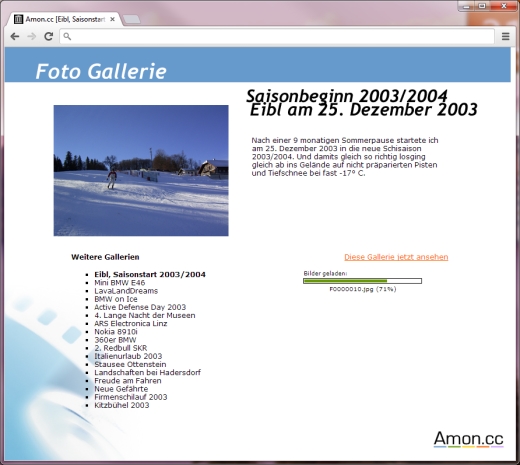Open 'Neue Gefährte' gallery
520x465 pixels.
[121, 389]
